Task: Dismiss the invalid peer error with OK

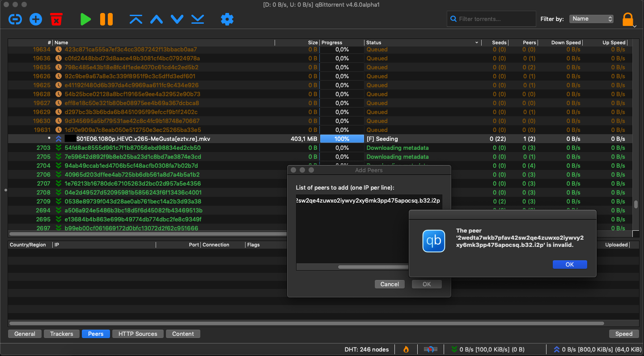Action: pos(570,264)
